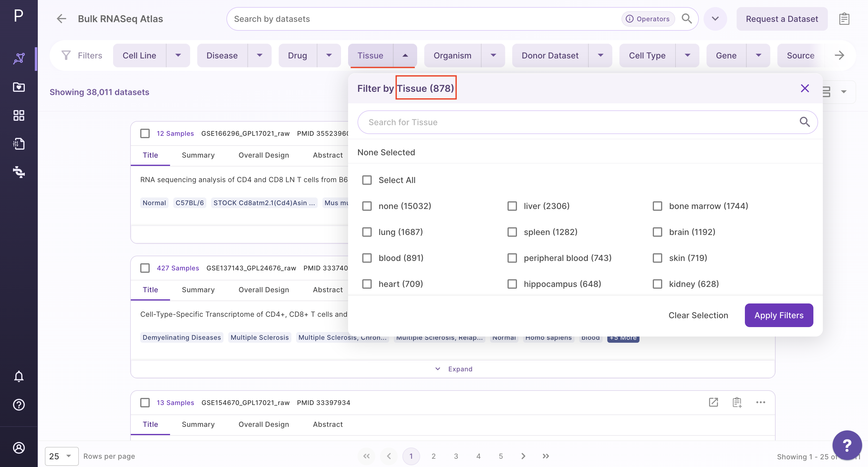Open the document notebook sidebar icon
The width and height of the screenshot is (868, 467).
tap(19, 144)
